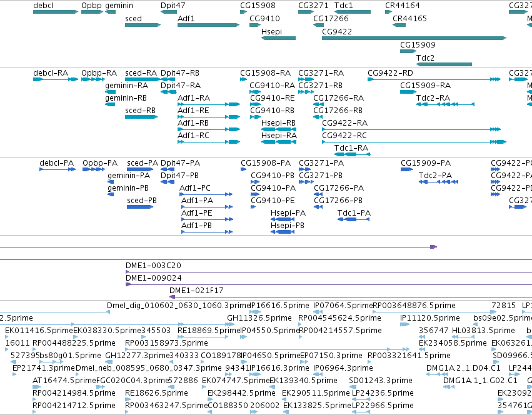Screen dimensions: 532x415
Task: Click the Opbp gene label
Action: (92, 6)
